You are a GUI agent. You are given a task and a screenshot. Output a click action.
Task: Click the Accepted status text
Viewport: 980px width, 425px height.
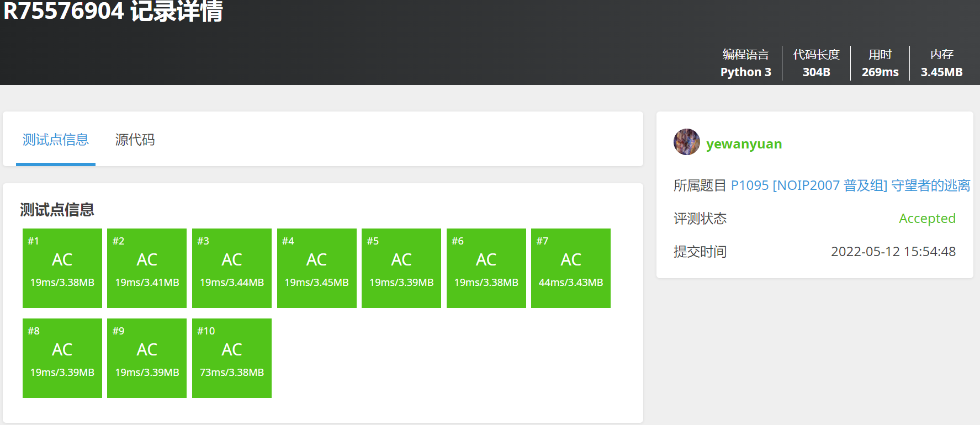click(x=927, y=219)
